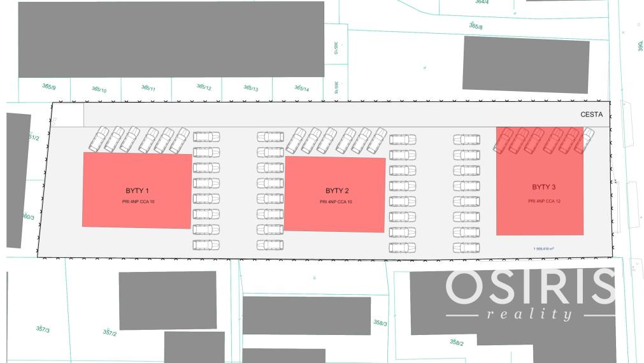Select parcel number 365/10 label

[x=99, y=90]
